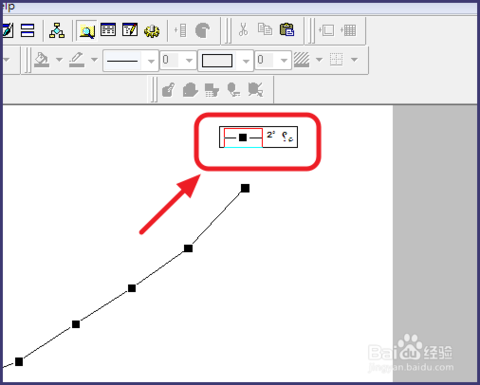Viewport: 480px width, 385px height.
Task: Expand the hatch pattern dropdown arrow
Action: point(319,60)
